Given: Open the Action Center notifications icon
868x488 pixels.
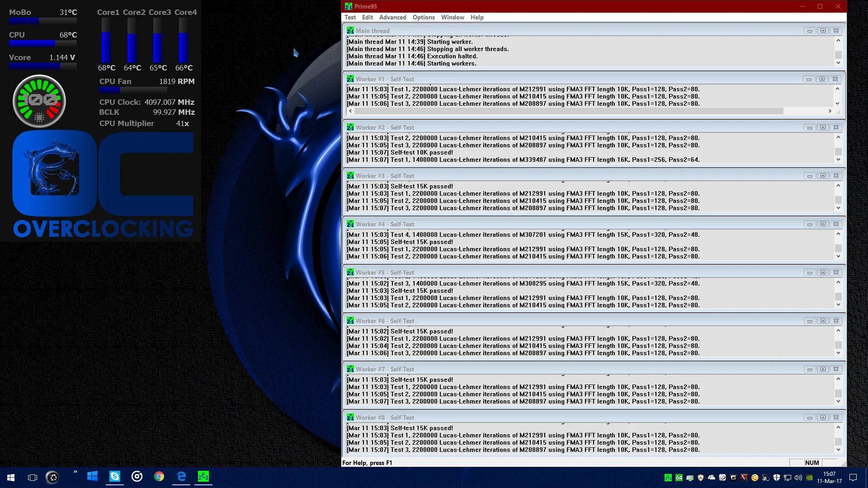Looking at the screenshot, I should tap(853, 478).
